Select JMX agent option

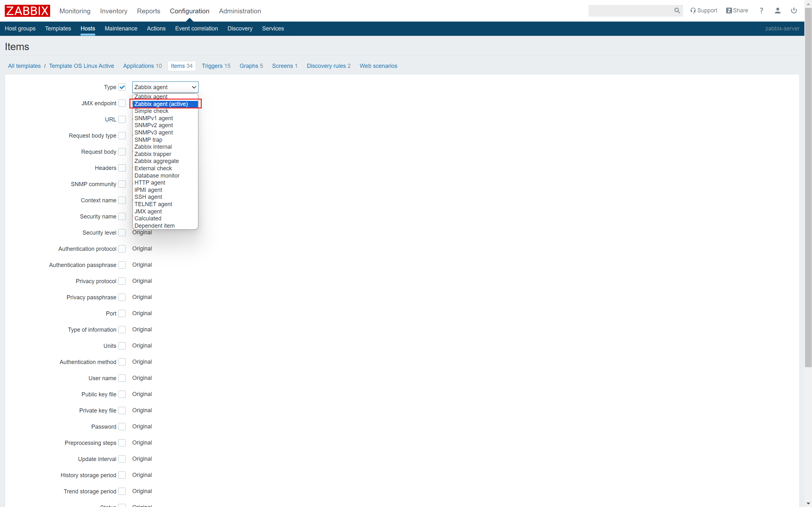coord(165,211)
